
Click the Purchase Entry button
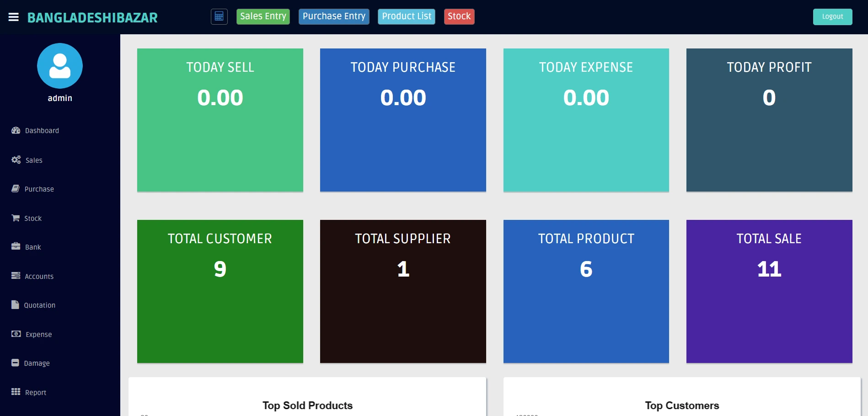point(334,16)
